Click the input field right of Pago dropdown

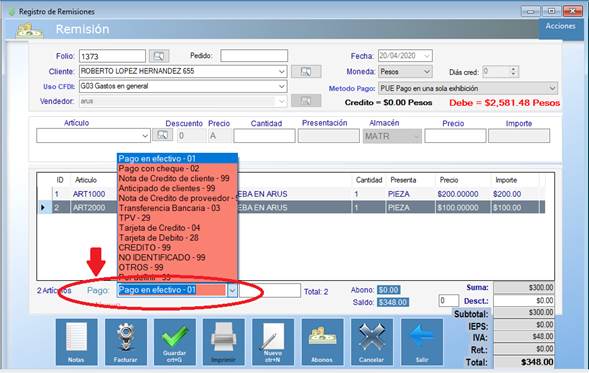[270, 290]
